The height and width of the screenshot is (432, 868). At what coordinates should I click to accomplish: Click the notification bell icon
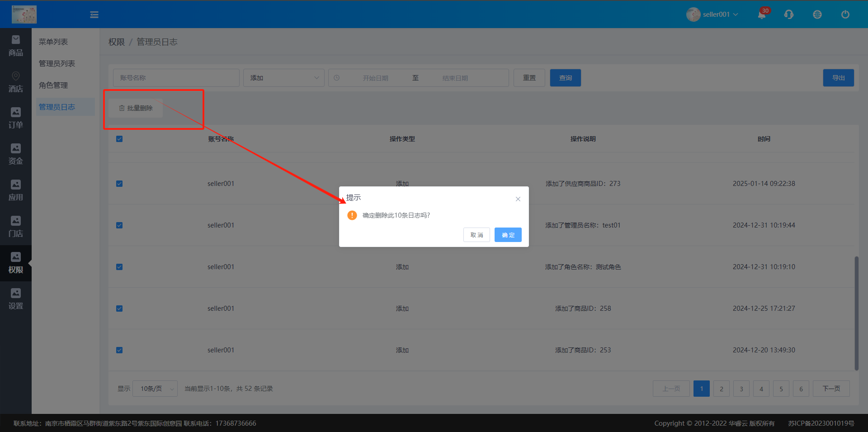tap(762, 15)
